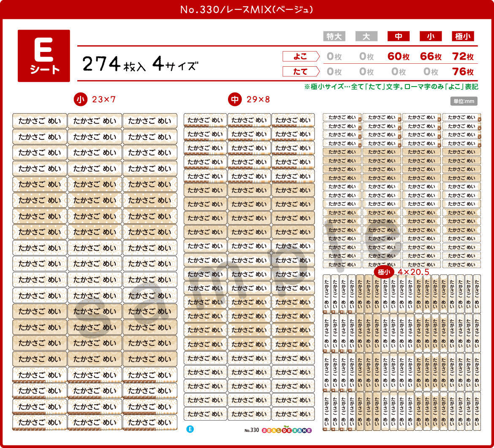The width and height of the screenshot is (494, 448).
Task: Select the red 中 tag in header table
Action: click(399, 36)
